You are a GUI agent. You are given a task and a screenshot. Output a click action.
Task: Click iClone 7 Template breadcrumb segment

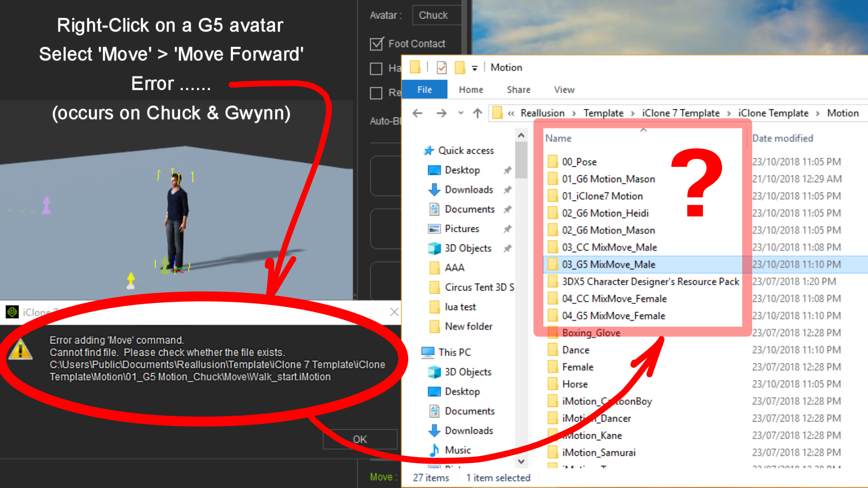[x=681, y=113]
